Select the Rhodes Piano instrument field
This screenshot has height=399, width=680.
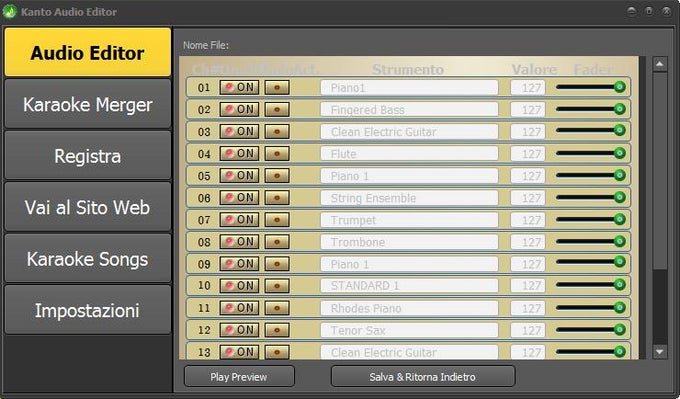(409, 308)
